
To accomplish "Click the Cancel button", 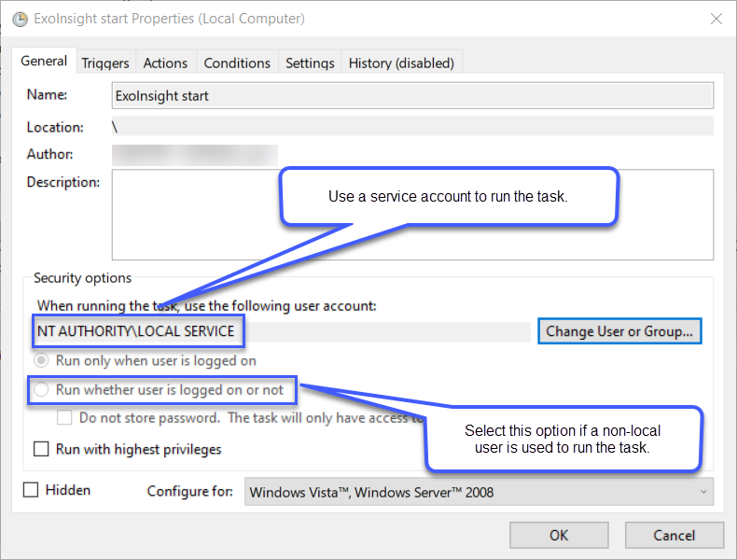I will tap(674, 535).
